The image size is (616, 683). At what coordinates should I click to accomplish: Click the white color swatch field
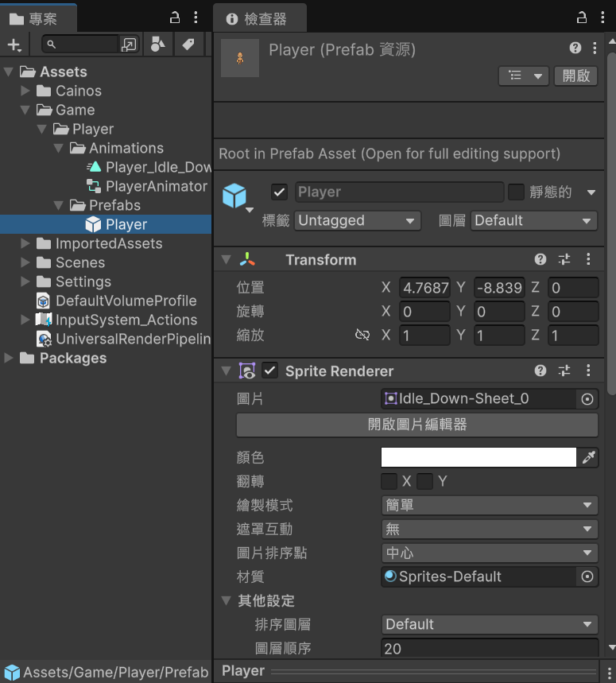click(478, 457)
